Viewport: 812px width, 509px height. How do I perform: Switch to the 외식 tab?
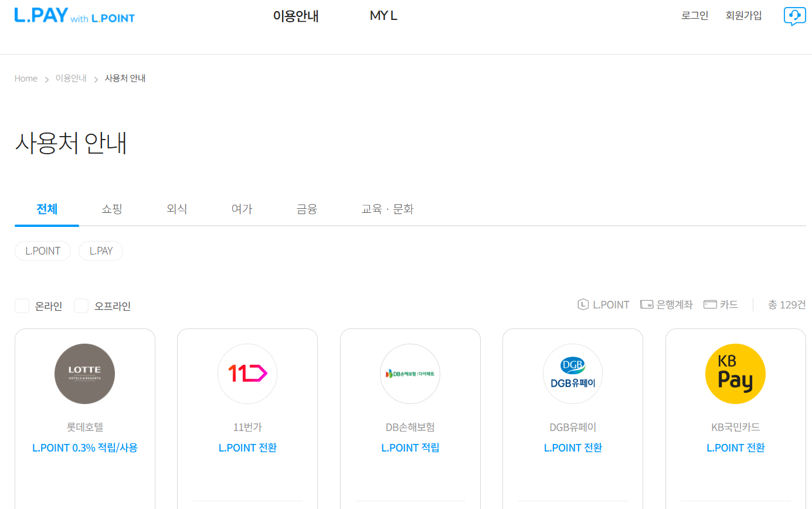click(x=176, y=209)
